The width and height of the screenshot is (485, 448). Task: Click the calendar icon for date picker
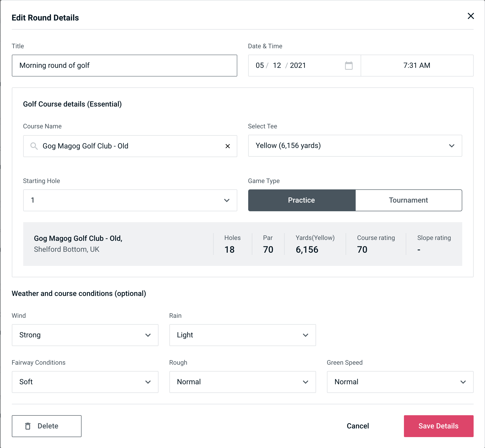pos(349,66)
